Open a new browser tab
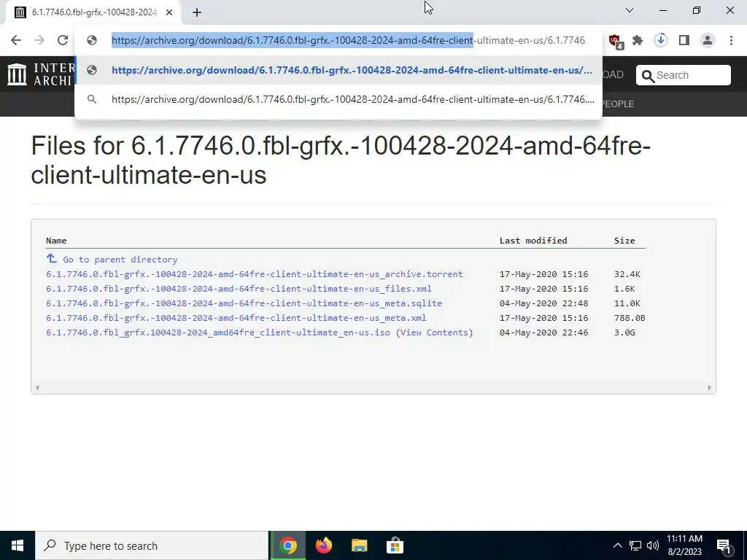Image resolution: width=747 pixels, height=560 pixels. [197, 13]
